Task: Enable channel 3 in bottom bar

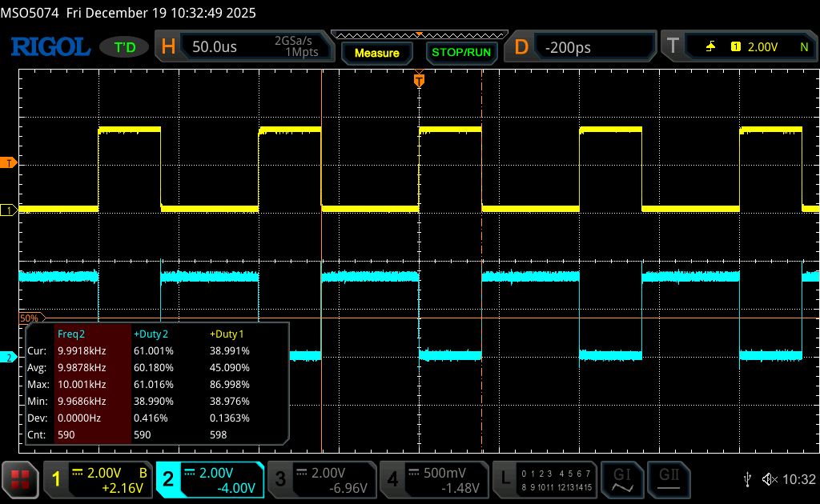Action: (x=322, y=480)
